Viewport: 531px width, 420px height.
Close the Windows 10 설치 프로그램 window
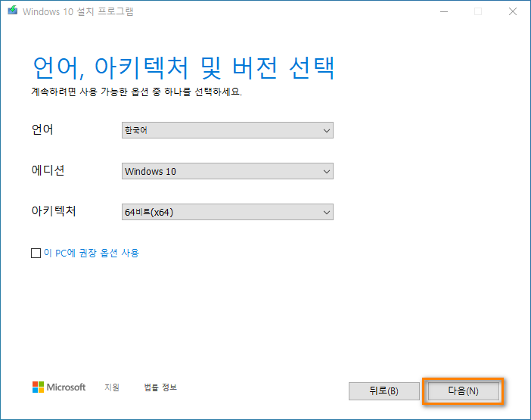point(513,11)
